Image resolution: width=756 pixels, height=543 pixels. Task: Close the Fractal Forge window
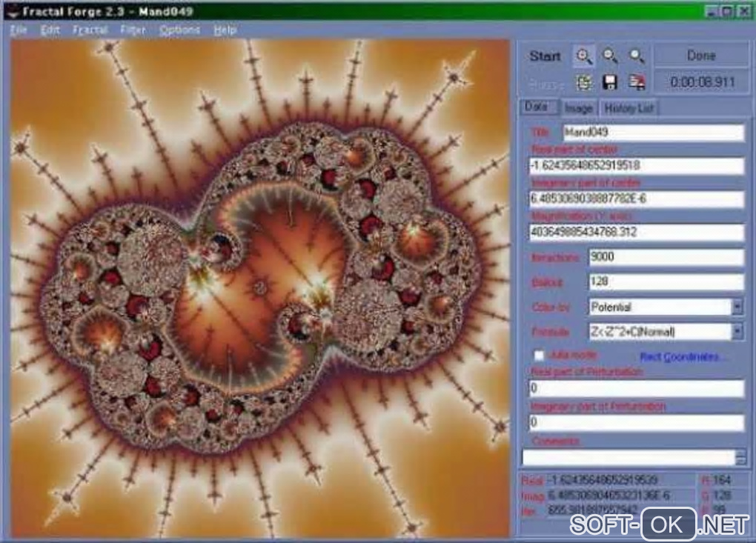click(744, 12)
